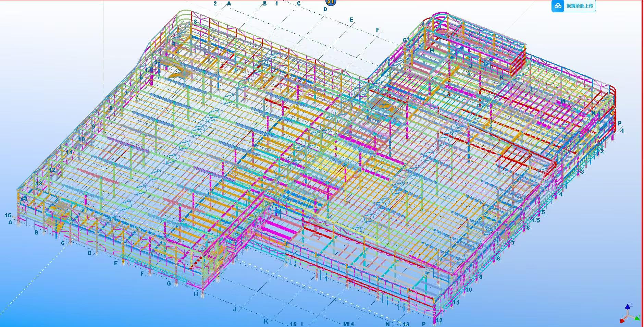This screenshot has width=644, height=327.
Task: Select grid label J below the model front
Action: coord(235,309)
